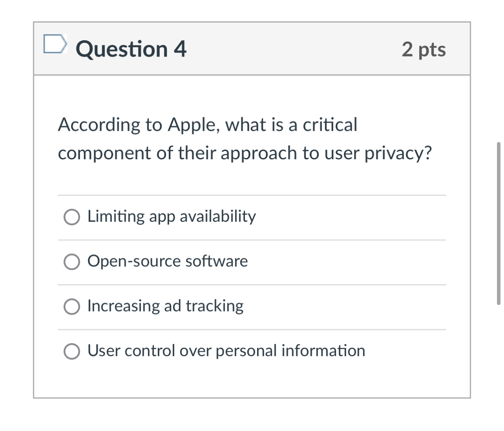Choose the 'Open-source software' answer option
This screenshot has height=431, width=504.
click(71, 262)
